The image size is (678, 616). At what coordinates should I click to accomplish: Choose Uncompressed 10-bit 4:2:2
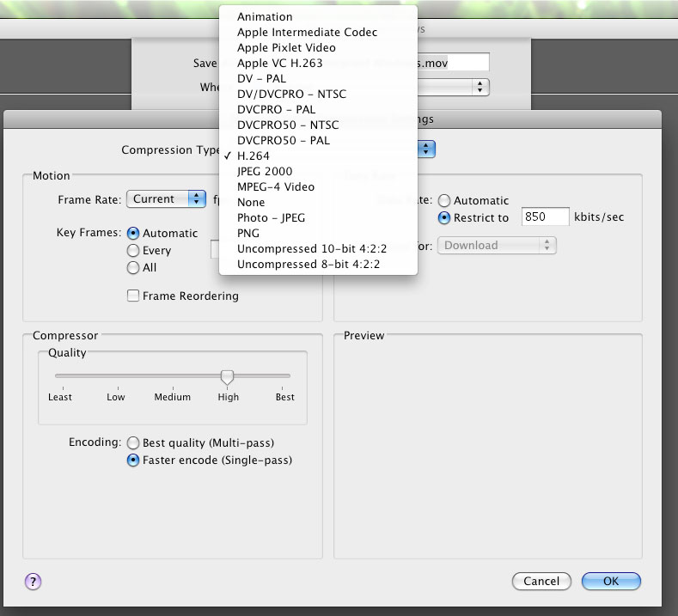pos(318,248)
